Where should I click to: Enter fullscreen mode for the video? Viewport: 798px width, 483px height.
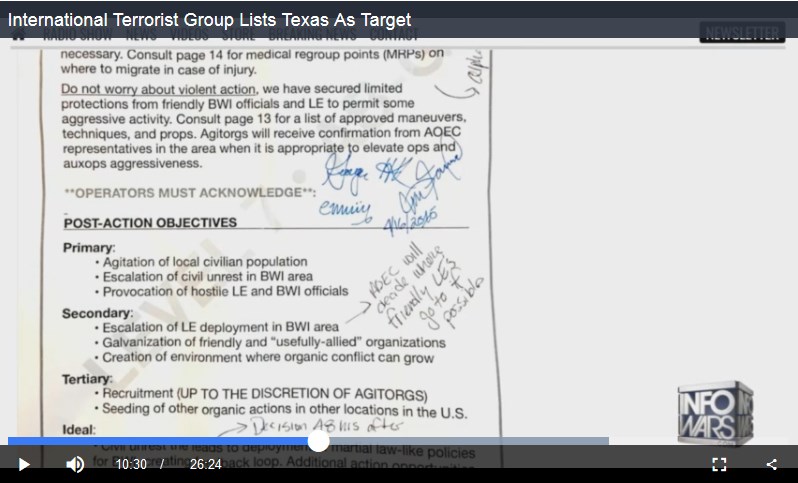click(x=719, y=464)
